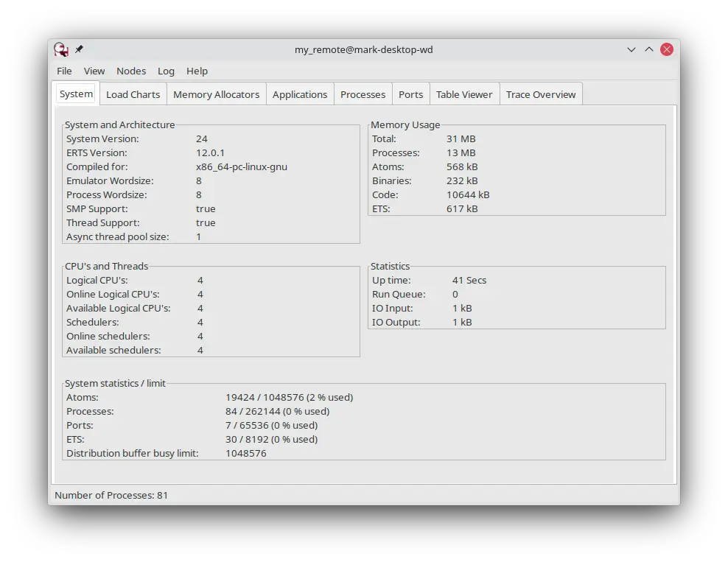
Task: Open the View menu
Action: [x=94, y=71]
